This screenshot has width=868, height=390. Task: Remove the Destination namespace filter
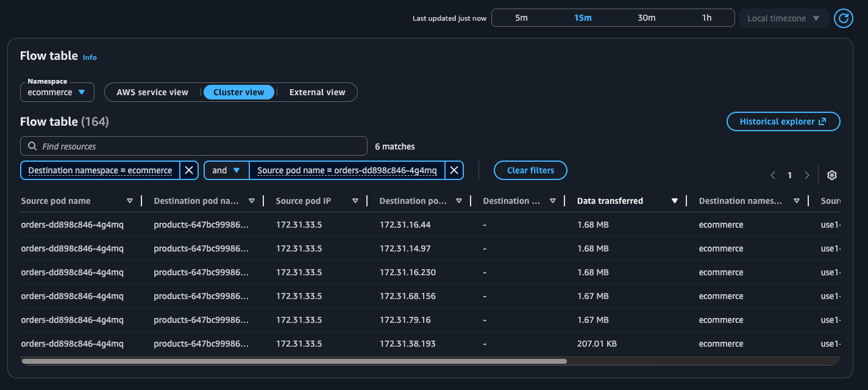coord(189,170)
